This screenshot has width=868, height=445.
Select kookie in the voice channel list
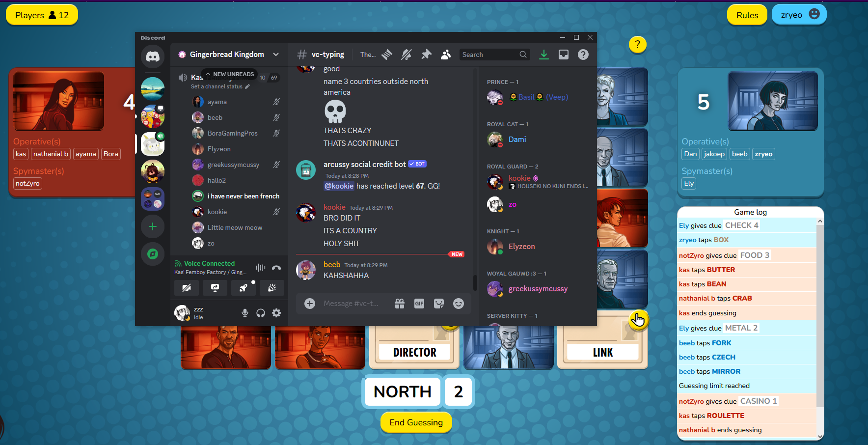(x=217, y=212)
